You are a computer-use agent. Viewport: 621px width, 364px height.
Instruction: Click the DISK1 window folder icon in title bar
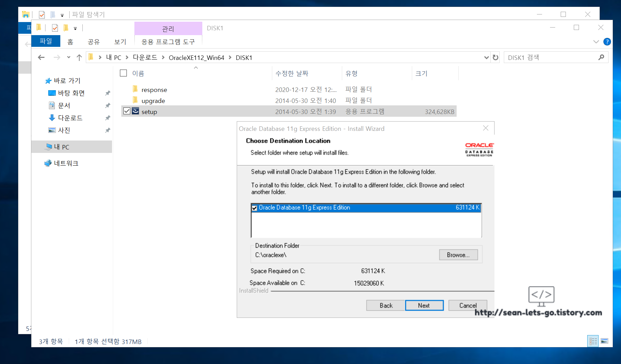39,28
